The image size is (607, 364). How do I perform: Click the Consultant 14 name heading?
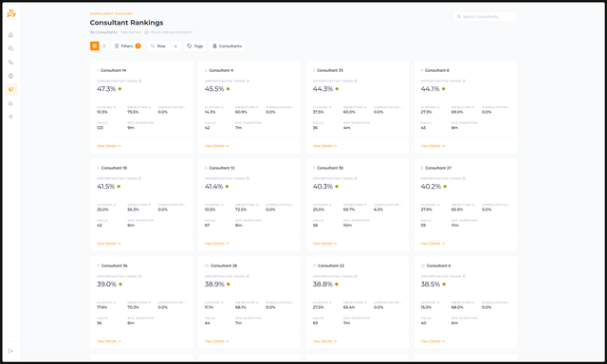114,70
